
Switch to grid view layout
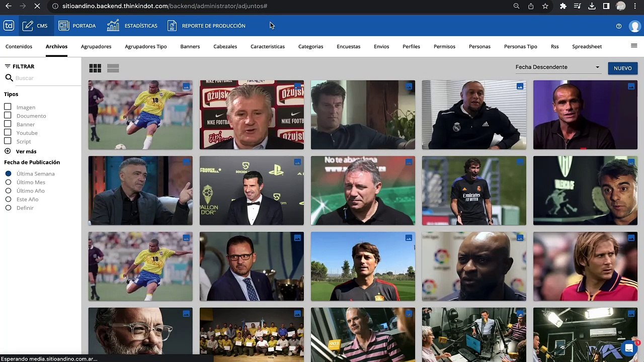pyautogui.click(x=95, y=68)
